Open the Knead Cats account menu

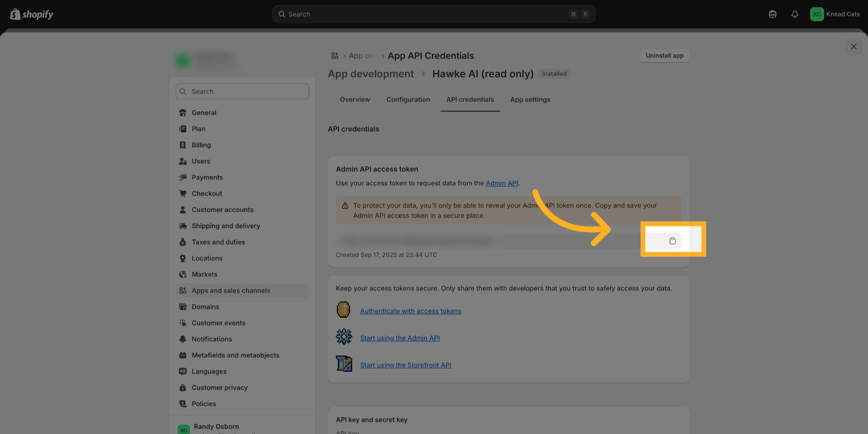tap(835, 14)
